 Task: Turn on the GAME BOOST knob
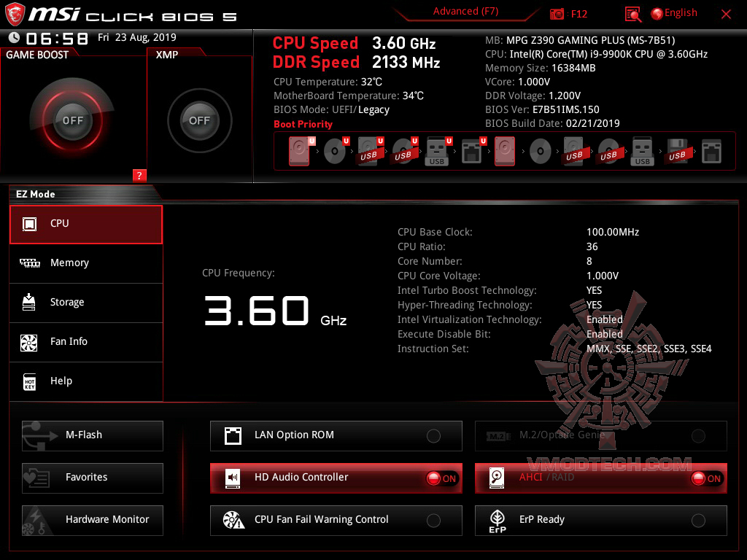point(72,120)
